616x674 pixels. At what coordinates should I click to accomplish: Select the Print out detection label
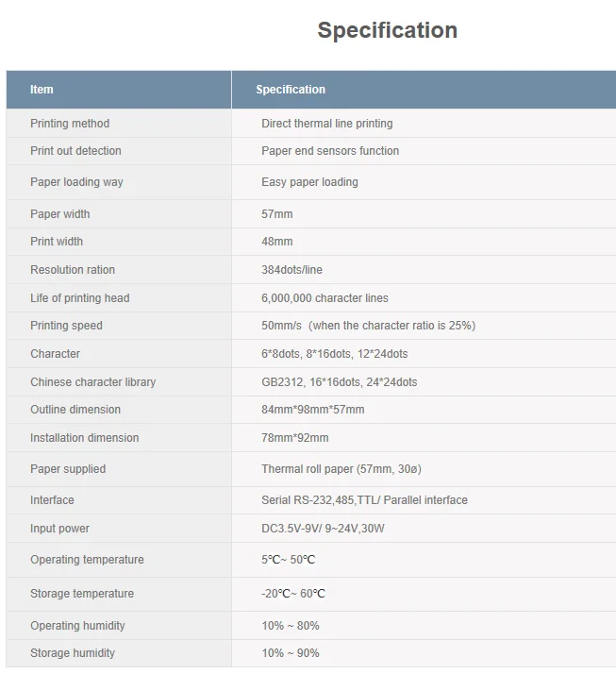pos(75,151)
